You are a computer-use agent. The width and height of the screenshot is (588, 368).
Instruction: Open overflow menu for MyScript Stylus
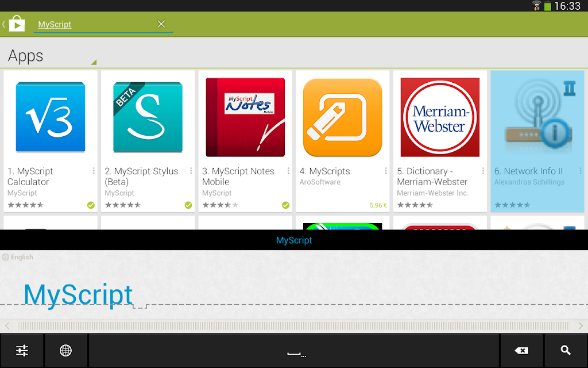[191, 171]
